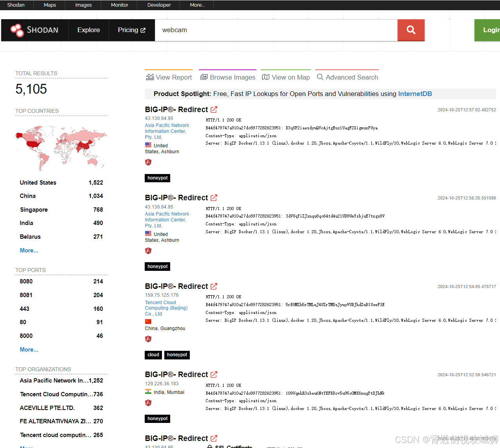Image resolution: width=500 pixels, height=448 pixels.
Task: Filter by port 8080
Action: (x=61, y=281)
